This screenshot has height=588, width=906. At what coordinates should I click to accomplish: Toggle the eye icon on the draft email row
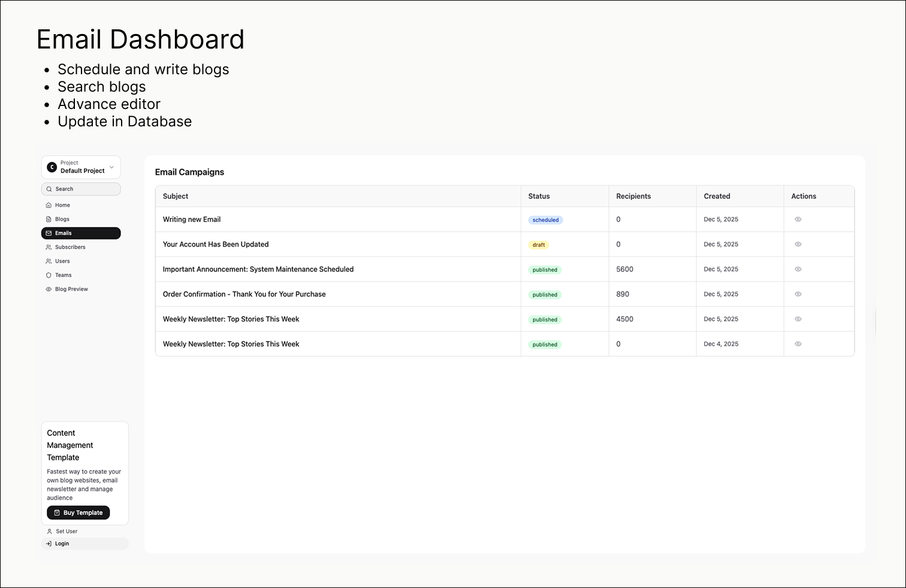click(798, 244)
